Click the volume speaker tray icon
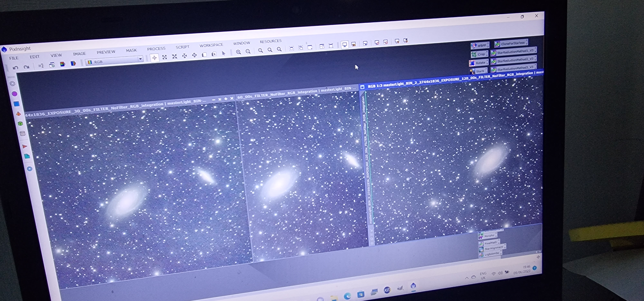 pos(500,273)
